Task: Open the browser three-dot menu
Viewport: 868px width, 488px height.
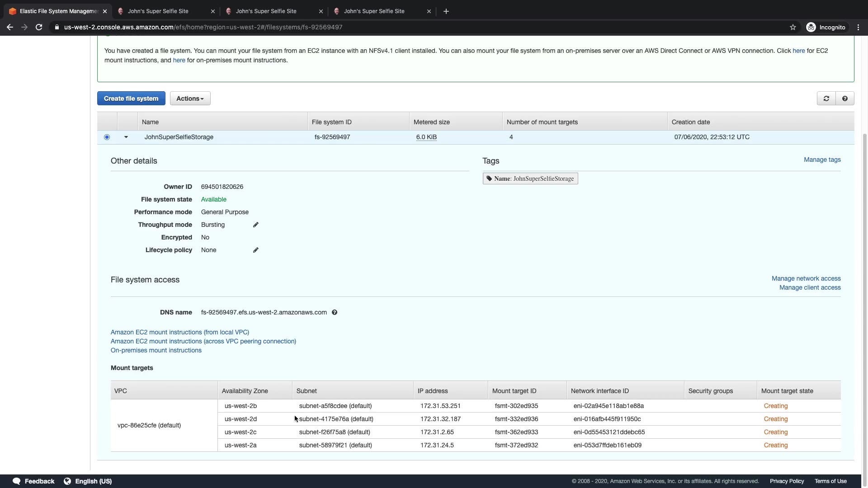Action: pos(858,27)
